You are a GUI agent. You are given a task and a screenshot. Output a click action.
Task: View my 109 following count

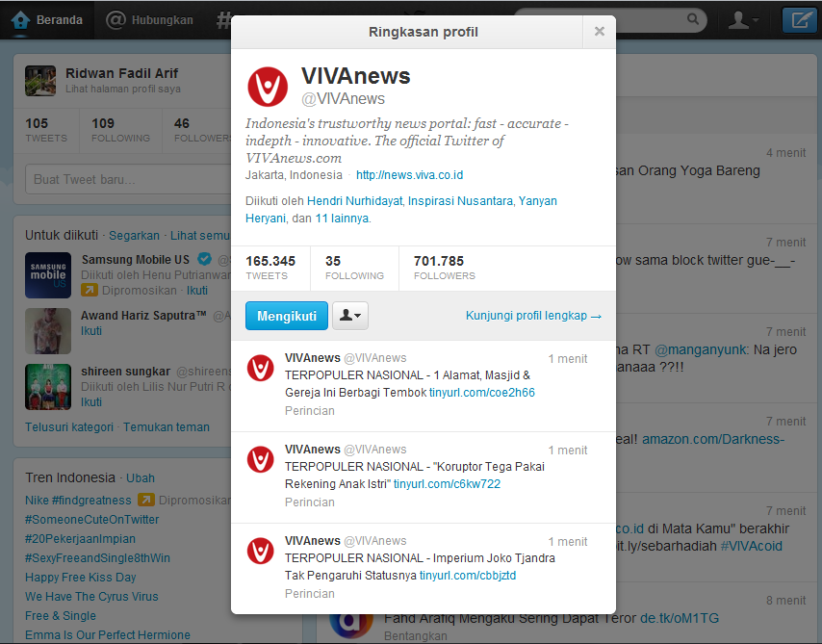point(120,130)
